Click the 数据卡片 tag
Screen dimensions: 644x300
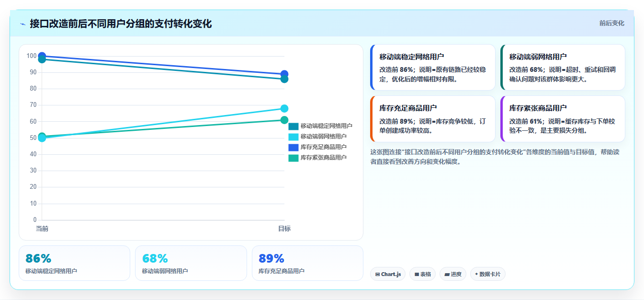(487, 274)
